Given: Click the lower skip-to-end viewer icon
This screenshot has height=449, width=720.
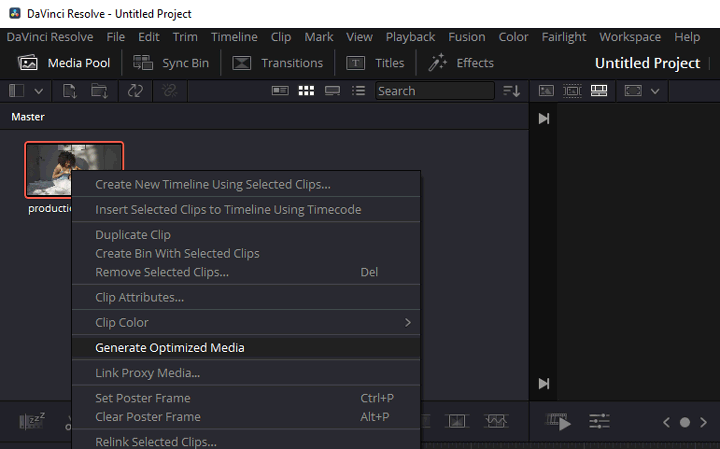Looking at the screenshot, I should [x=544, y=383].
